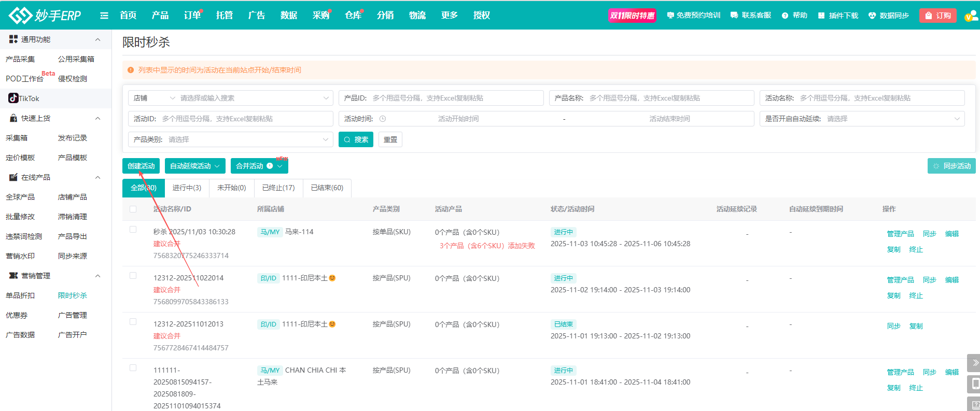Check the select-all checkbox in table header
Viewport: 980px width, 411px height.
(133, 209)
